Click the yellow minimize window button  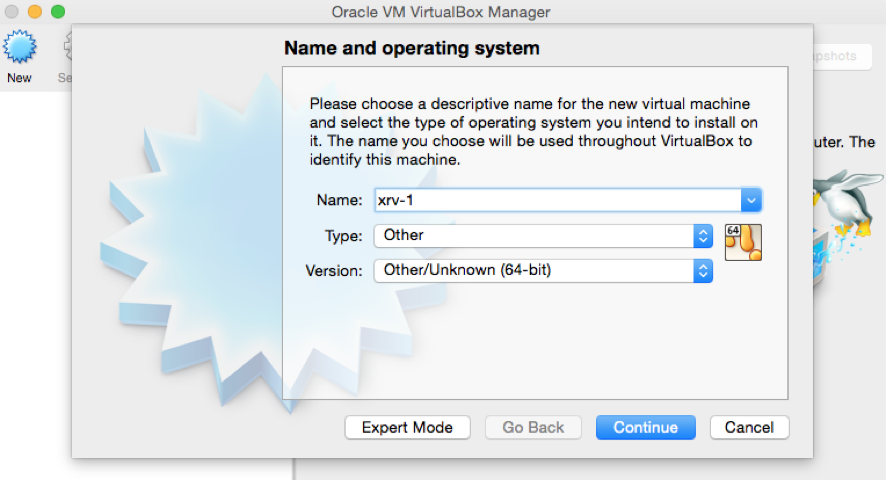[x=35, y=11]
